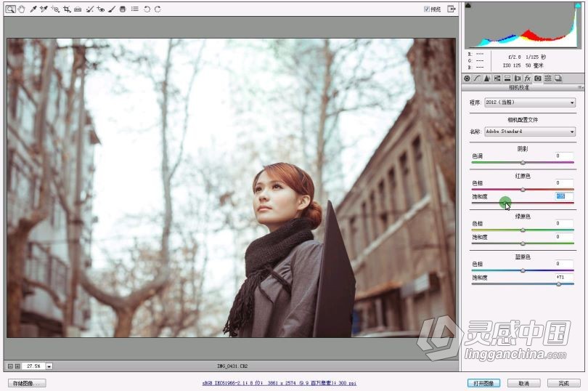The width and height of the screenshot is (588, 391).
Task: Open the 程序 process version dropdown
Action: 530,102
